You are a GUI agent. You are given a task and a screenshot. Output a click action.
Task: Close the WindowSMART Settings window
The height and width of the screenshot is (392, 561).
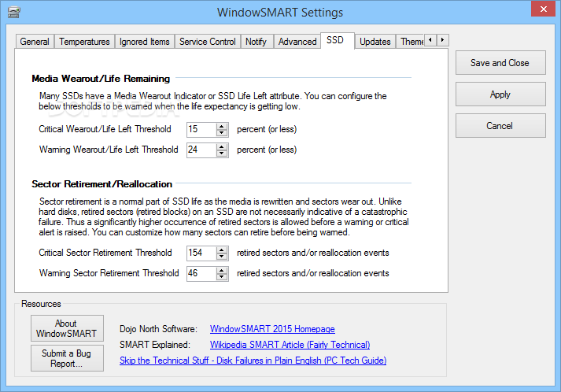543,9
